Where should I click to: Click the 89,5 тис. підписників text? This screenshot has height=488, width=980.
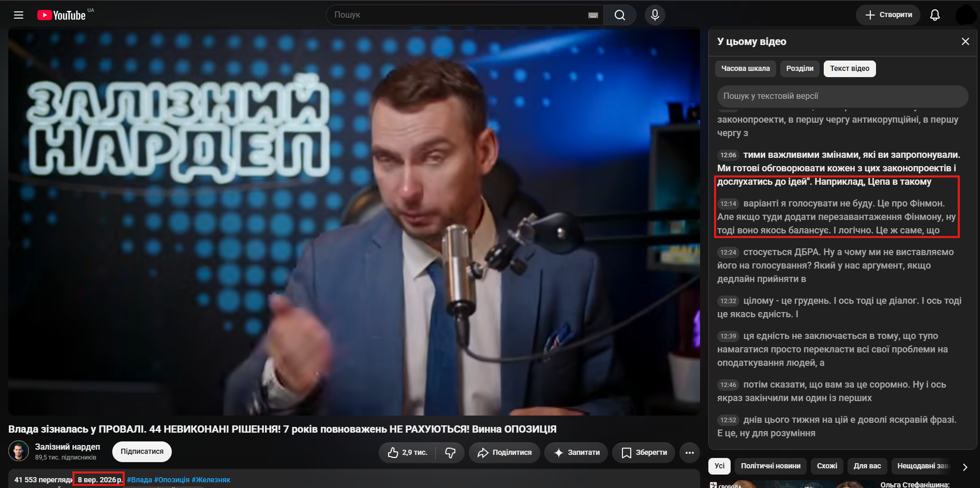pos(66,457)
